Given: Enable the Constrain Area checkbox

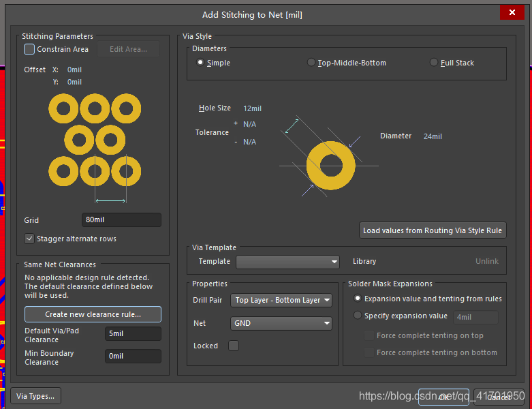Looking at the screenshot, I should (x=29, y=49).
